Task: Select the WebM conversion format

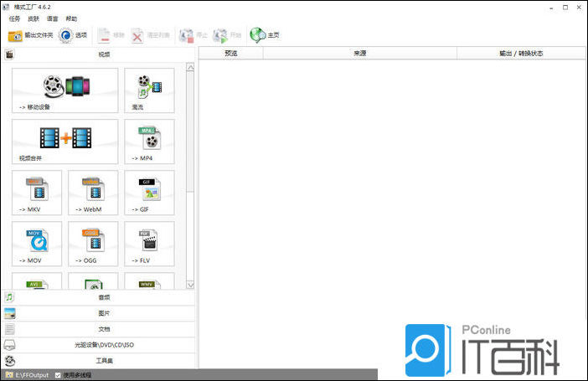Action: 93,193
